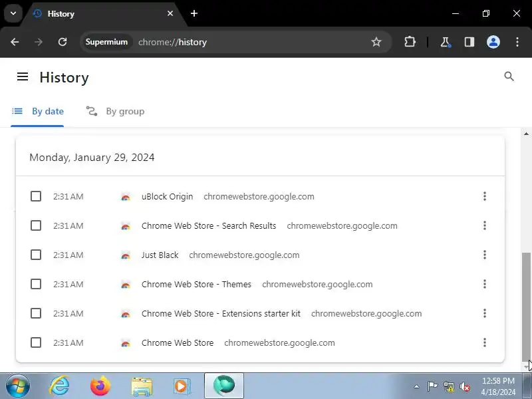532x399 pixels.
Task: Open the Windows Start button
Action: pyautogui.click(x=18, y=386)
